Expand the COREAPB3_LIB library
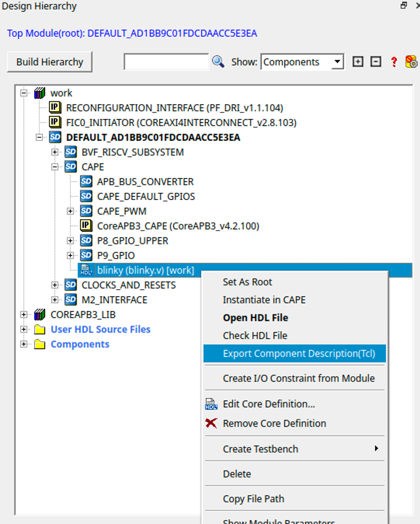420x524 pixels. tap(24, 315)
